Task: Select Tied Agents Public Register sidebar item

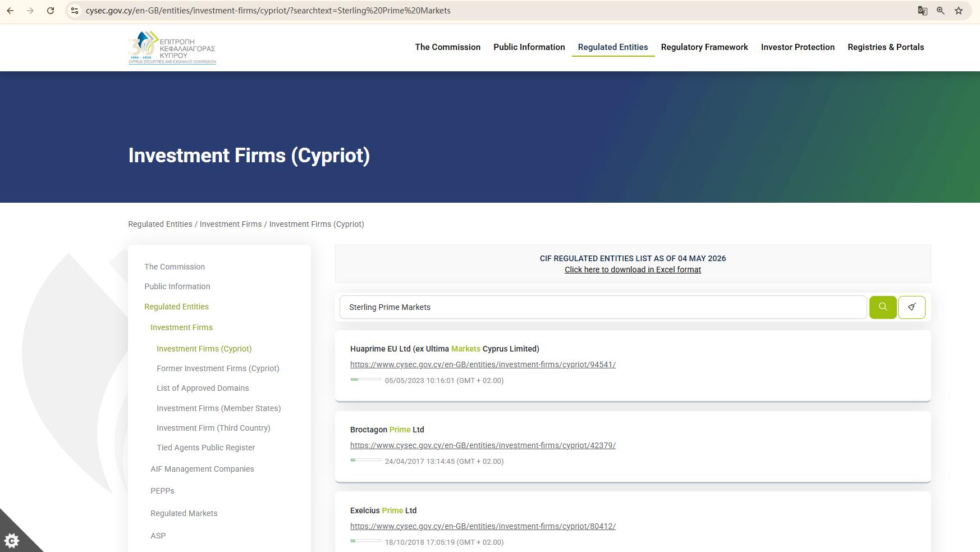Action: [x=205, y=448]
